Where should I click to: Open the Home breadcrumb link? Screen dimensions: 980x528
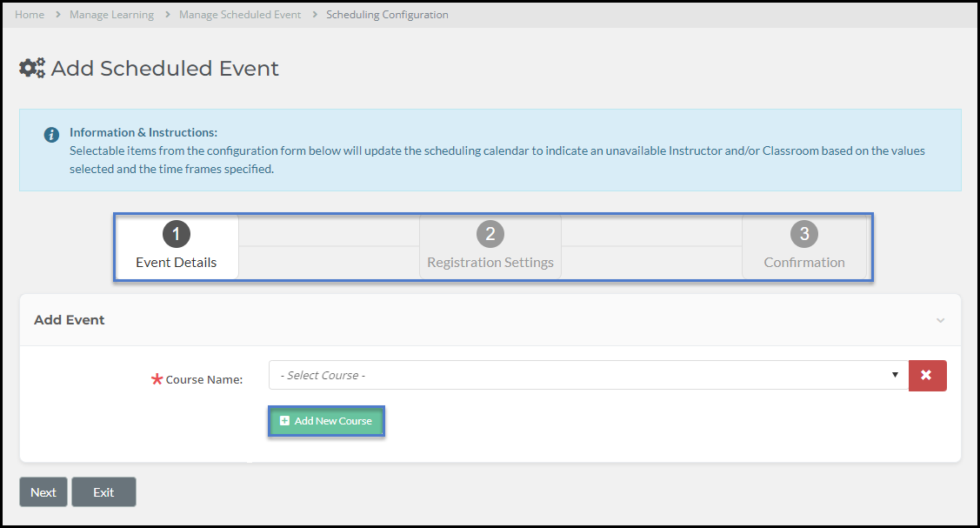(x=30, y=14)
